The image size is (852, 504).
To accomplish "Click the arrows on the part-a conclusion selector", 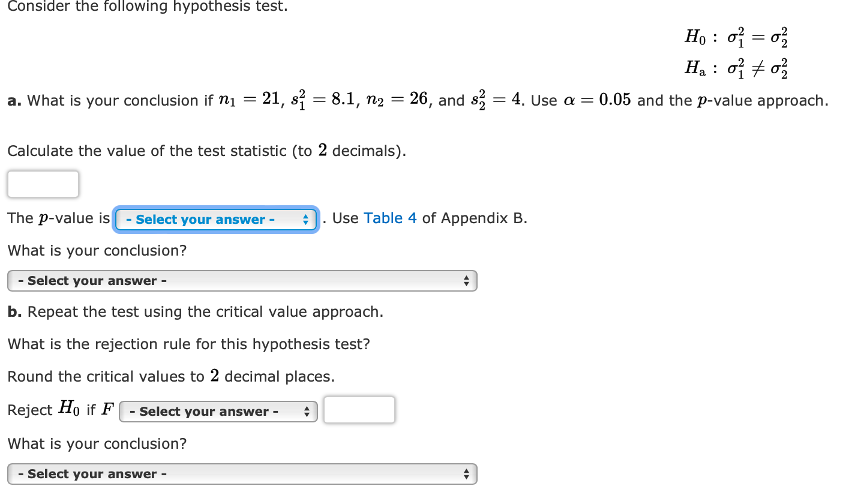I will [466, 280].
